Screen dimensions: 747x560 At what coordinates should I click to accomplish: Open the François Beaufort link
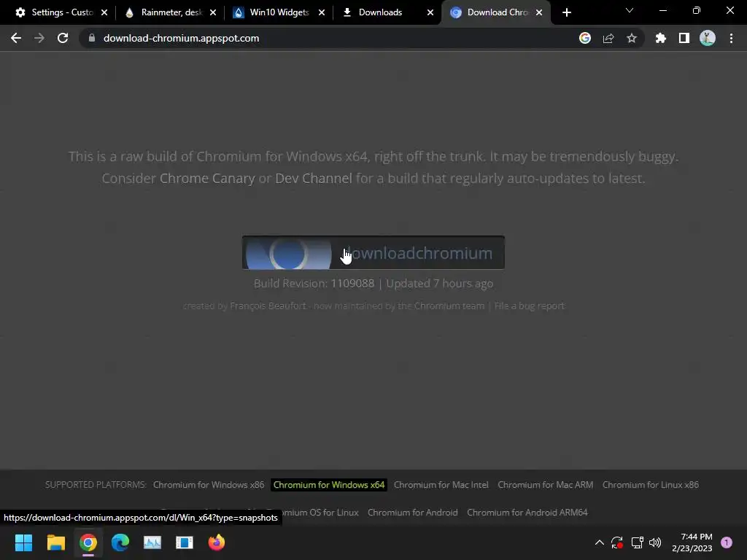click(x=268, y=306)
